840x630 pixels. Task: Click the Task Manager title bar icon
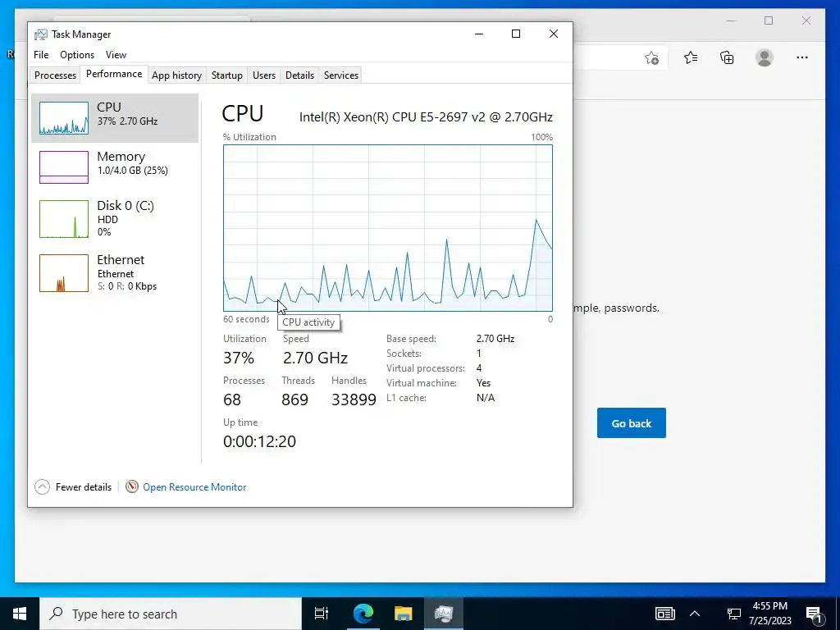point(41,34)
